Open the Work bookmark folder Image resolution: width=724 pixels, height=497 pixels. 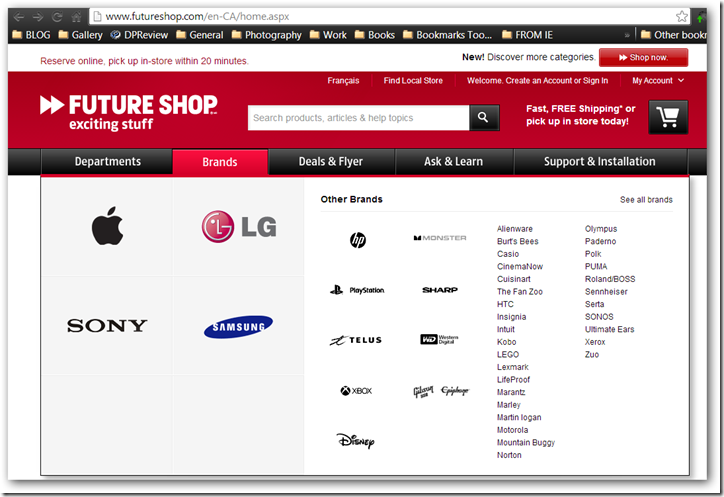point(328,35)
